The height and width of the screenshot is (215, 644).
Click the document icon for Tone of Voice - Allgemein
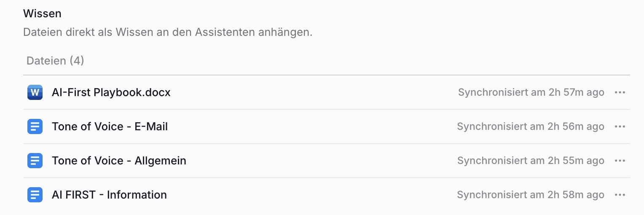point(35,161)
